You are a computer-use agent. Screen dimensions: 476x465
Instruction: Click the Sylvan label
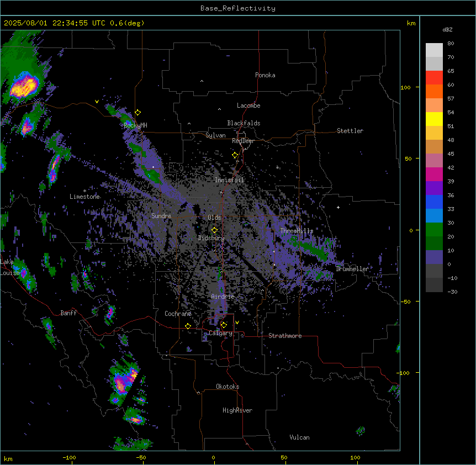(x=215, y=135)
